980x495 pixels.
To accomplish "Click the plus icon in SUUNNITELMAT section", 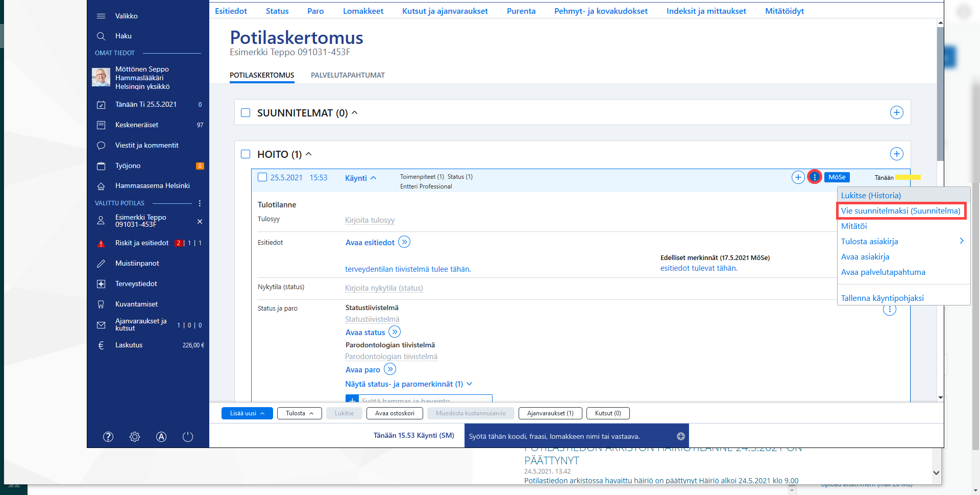I will (897, 112).
